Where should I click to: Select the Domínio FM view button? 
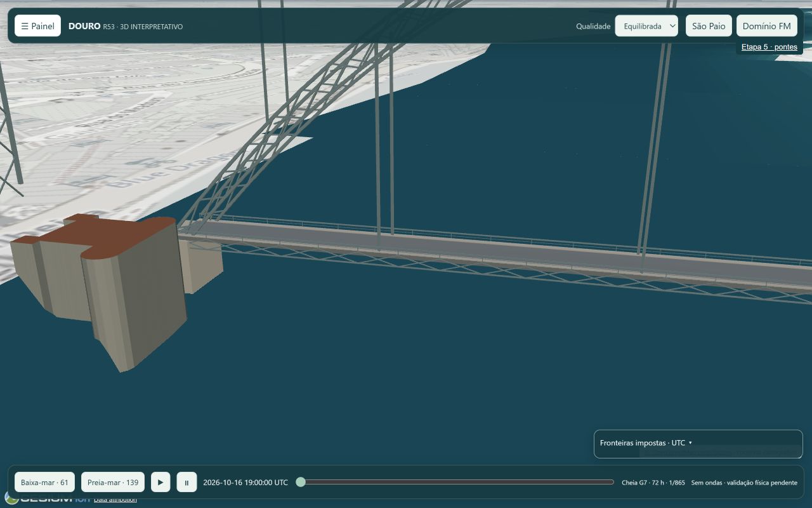pyautogui.click(x=766, y=26)
